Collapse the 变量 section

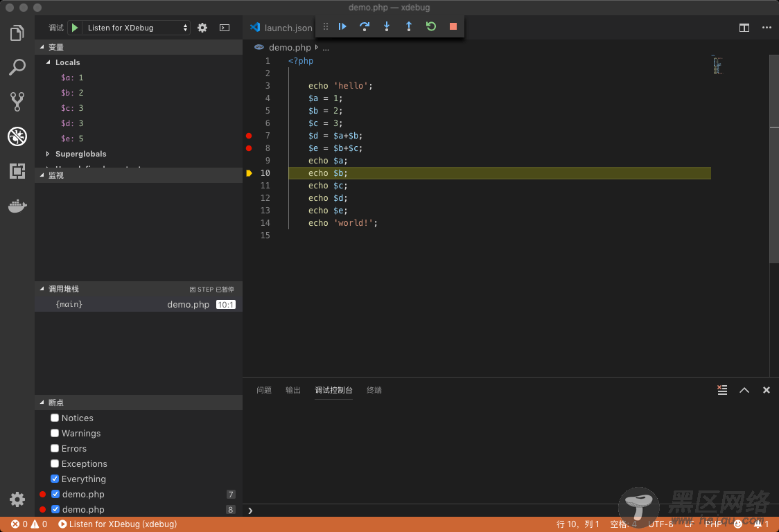[x=42, y=46]
